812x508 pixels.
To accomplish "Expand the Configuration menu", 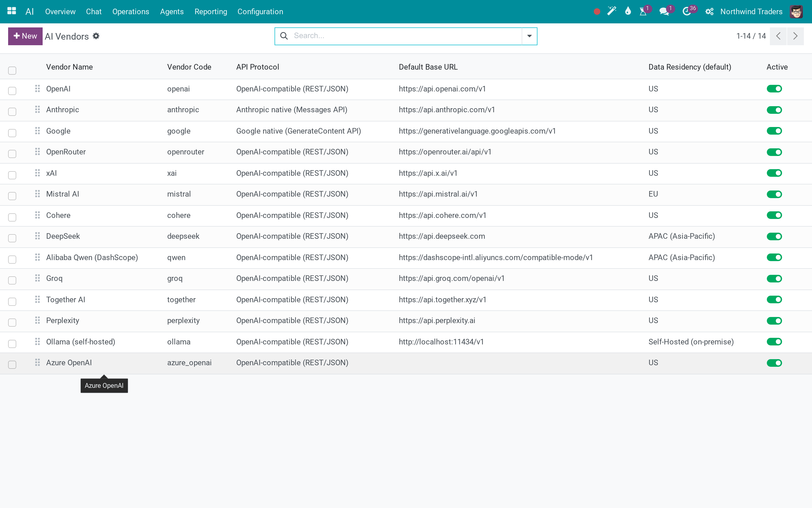I will point(260,12).
